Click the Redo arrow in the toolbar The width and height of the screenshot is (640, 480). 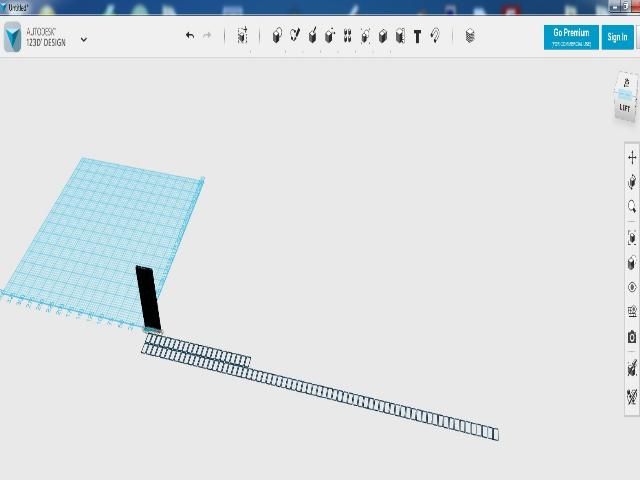point(207,36)
